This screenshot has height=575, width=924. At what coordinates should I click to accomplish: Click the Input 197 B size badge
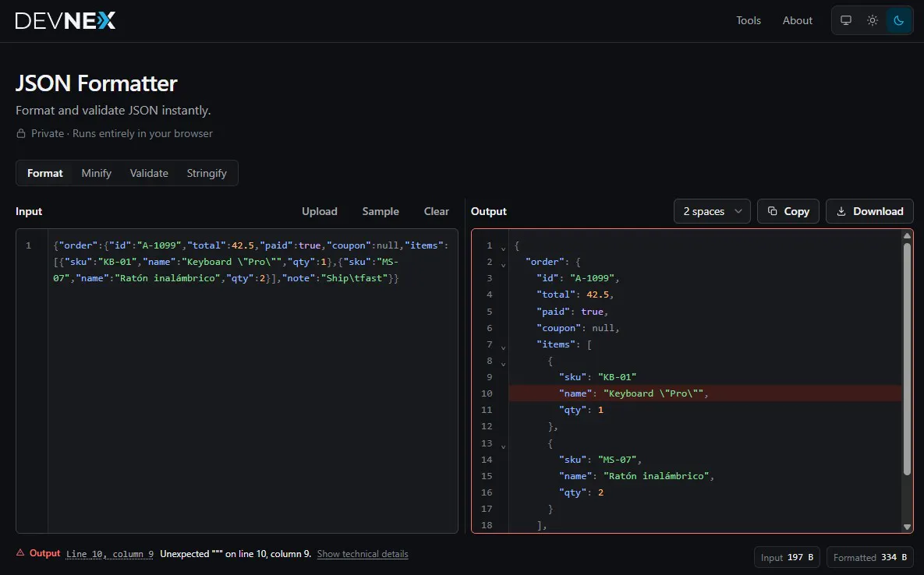tap(787, 557)
